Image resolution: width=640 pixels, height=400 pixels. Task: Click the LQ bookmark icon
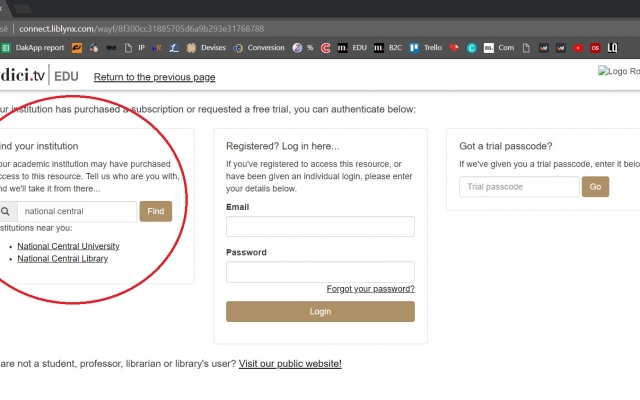[x=611, y=47]
